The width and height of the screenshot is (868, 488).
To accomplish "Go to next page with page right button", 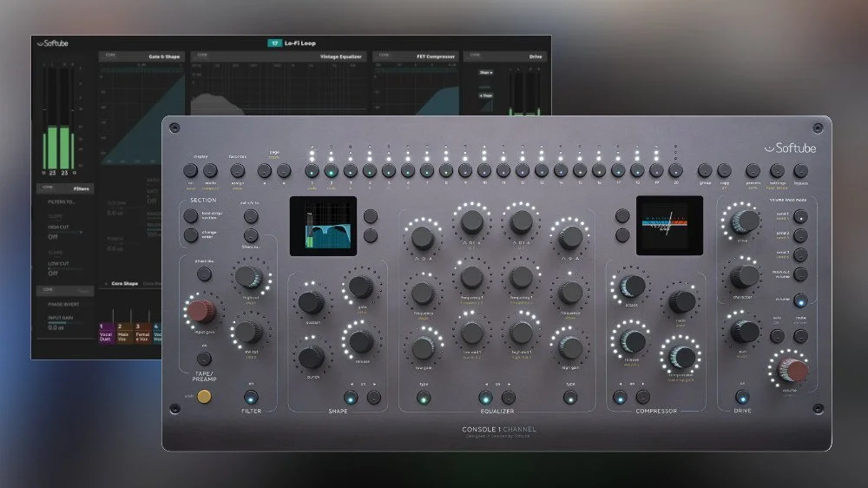I will click(x=284, y=170).
